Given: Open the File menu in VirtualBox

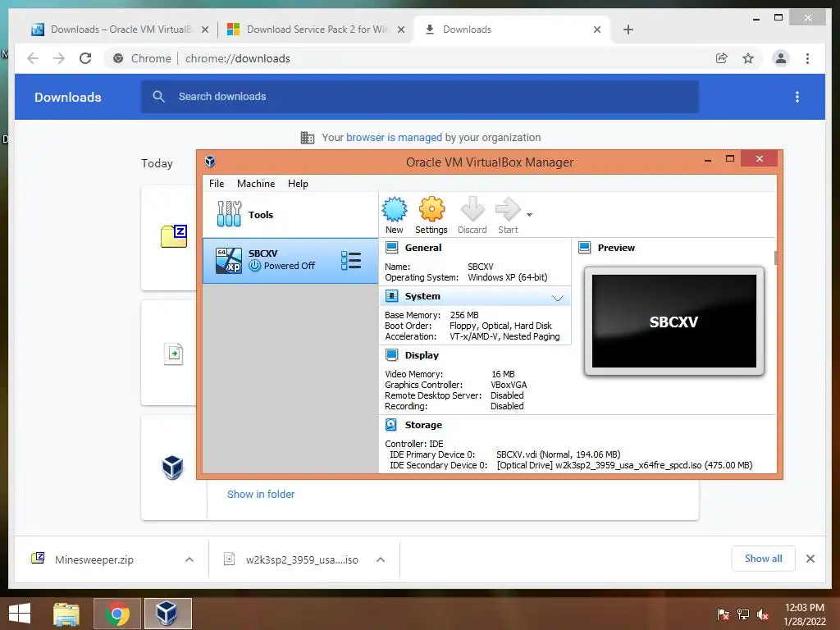Looking at the screenshot, I should [217, 183].
